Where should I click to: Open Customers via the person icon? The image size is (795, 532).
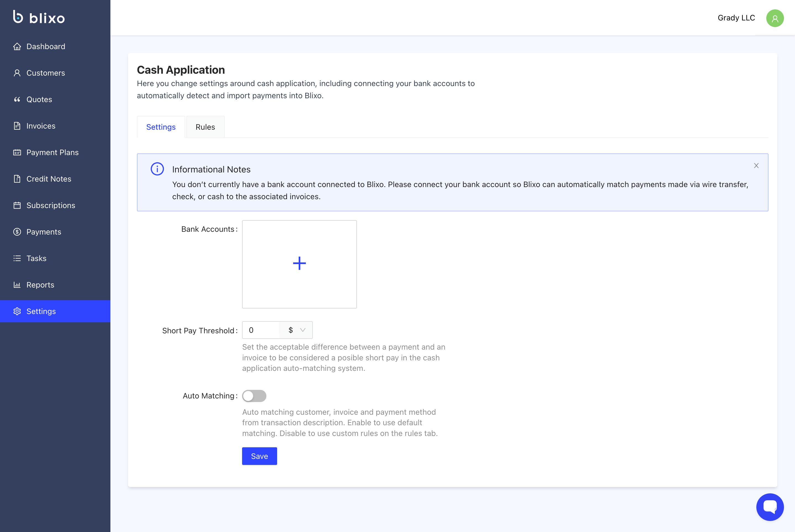tap(17, 73)
